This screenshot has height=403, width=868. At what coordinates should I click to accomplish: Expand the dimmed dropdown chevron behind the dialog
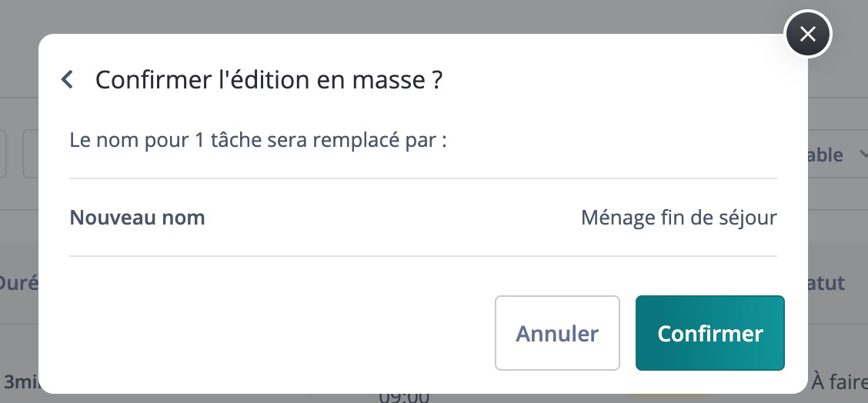click(863, 155)
